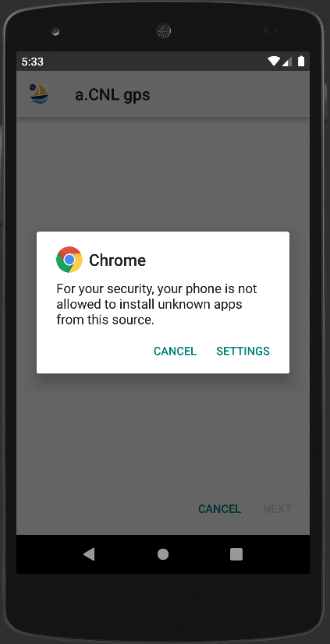Image resolution: width=330 pixels, height=644 pixels.
Task: Open SETTINGS from the Chrome security dialog
Action: pos(243,351)
